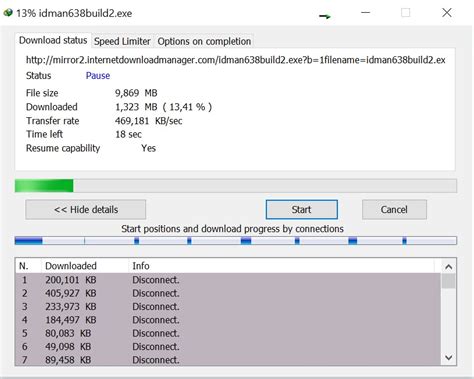Image resolution: width=474 pixels, height=379 pixels.
Task: Open Options on completion tab
Action: click(204, 41)
